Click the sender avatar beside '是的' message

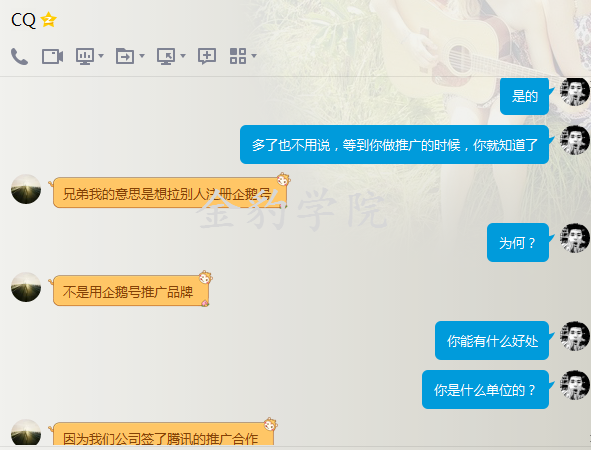coord(574,92)
